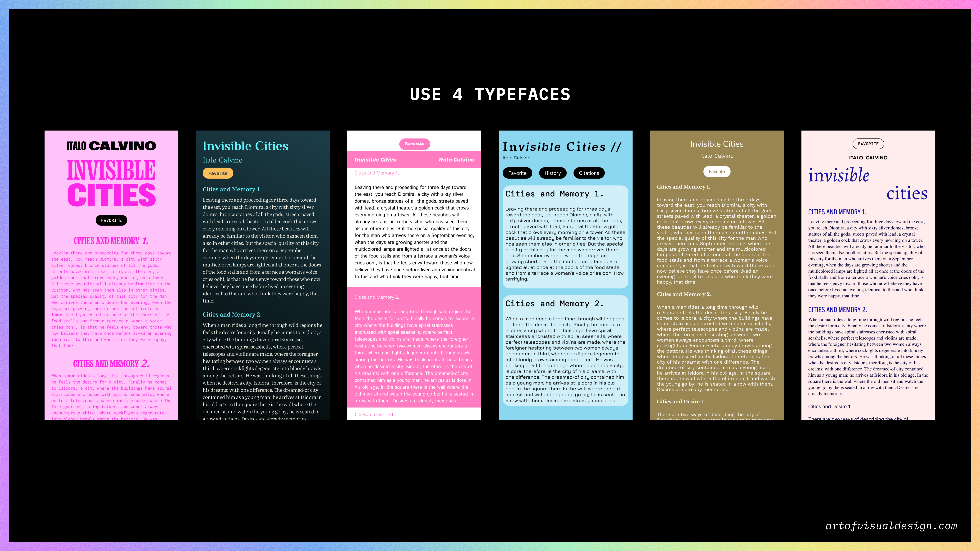980x551 pixels.
Task: Click 'Invisible Cities' title on olive card
Action: [x=717, y=144]
